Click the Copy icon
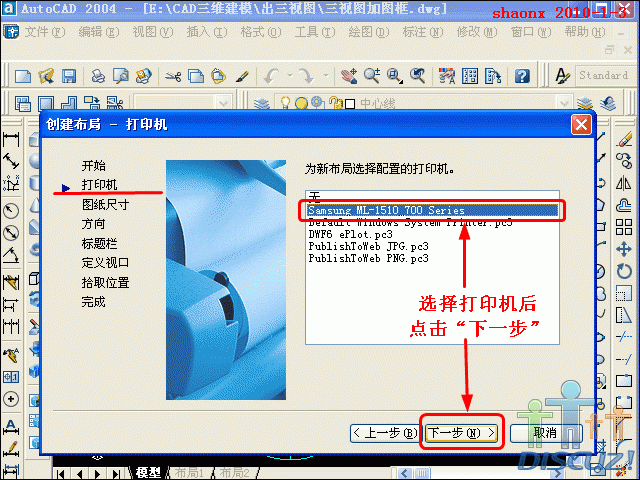640x480 pixels. [196, 76]
